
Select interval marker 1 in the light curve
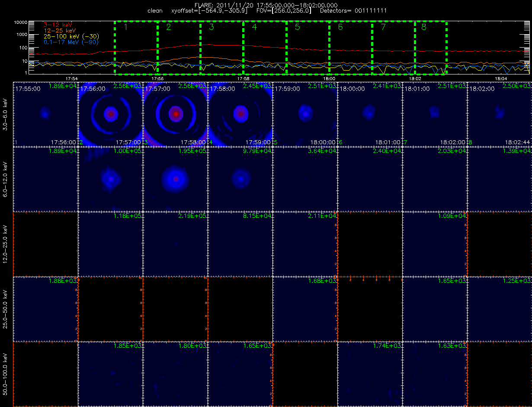click(x=126, y=27)
